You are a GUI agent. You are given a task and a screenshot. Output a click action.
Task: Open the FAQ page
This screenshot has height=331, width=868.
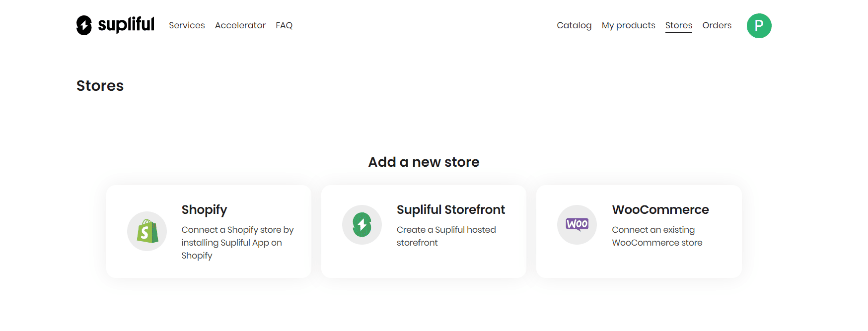click(x=284, y=25)
